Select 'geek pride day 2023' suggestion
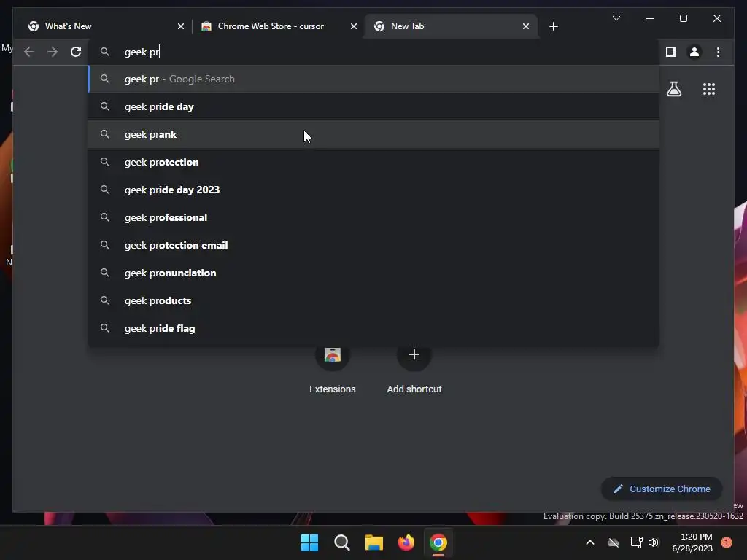The height and width of the screenshot is (560, 747). [x=374, y=190]
